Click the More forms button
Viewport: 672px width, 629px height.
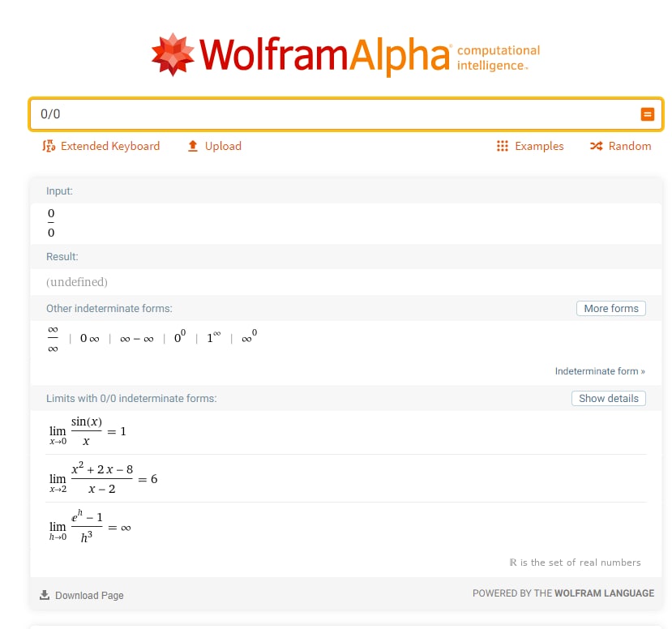[611, 309]
